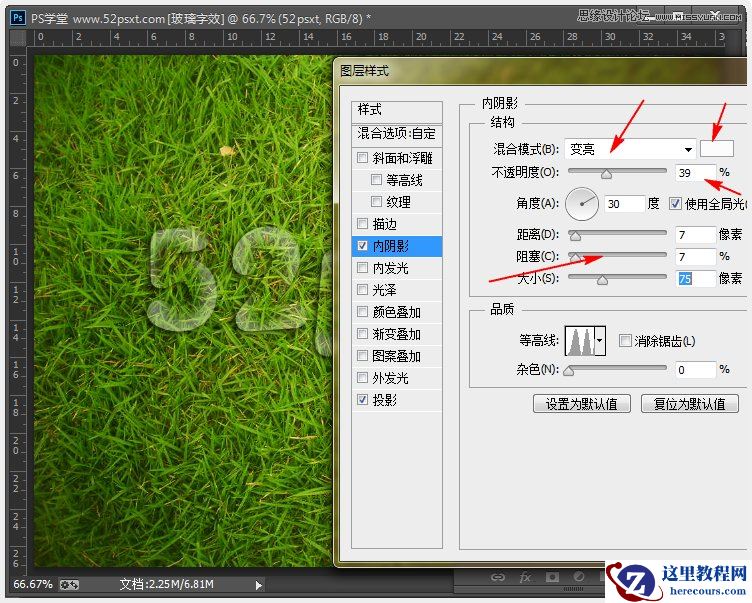Viewport: 752px width, 603px height.
Task: Enable the 消除锯齿 checkbox
Action: pos(625,341)
